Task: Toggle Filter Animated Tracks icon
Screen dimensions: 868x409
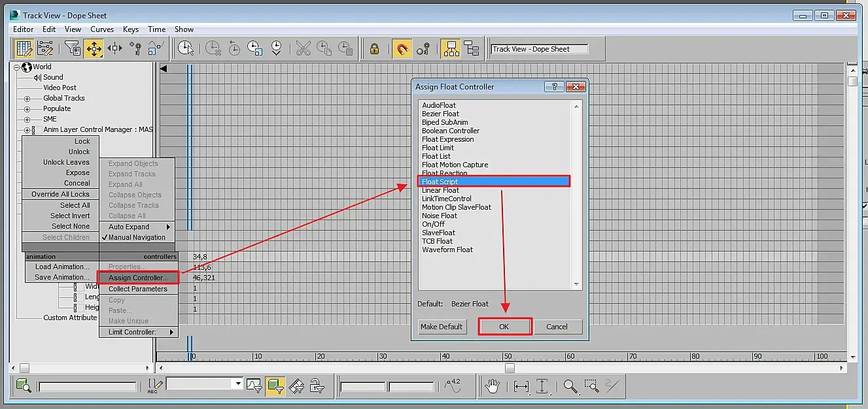Action: pos(296,385)
